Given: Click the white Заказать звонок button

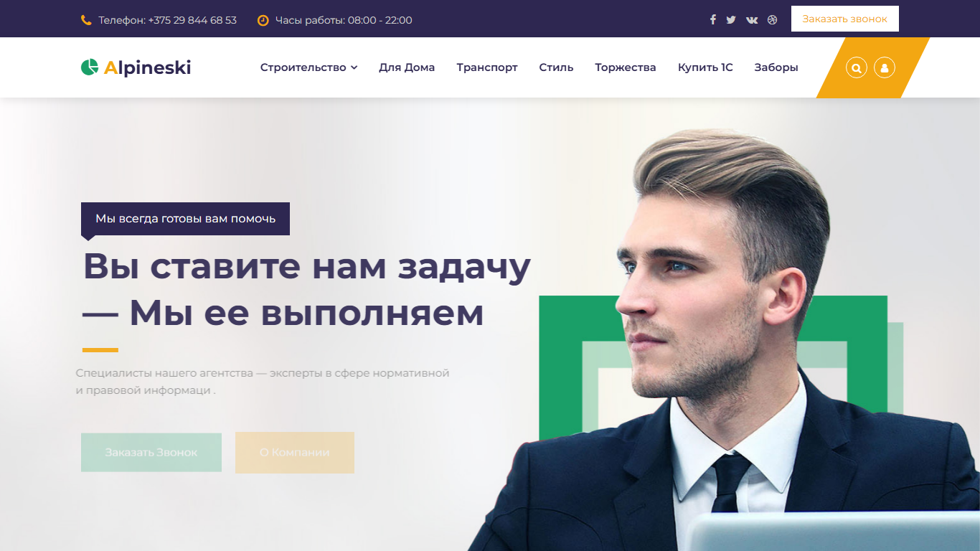Looking at the screenshot, I should [845, 19].
